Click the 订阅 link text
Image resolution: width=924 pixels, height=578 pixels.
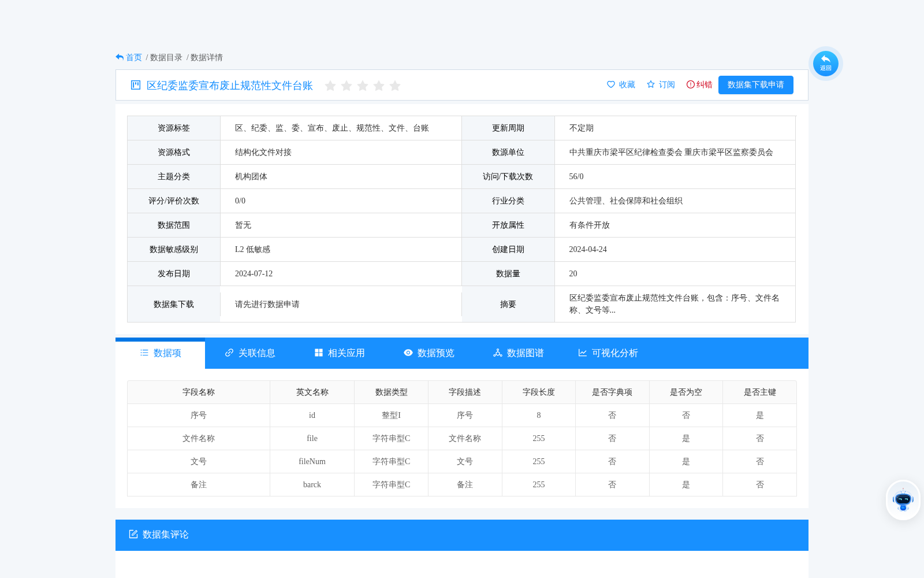tap(667, 85)
